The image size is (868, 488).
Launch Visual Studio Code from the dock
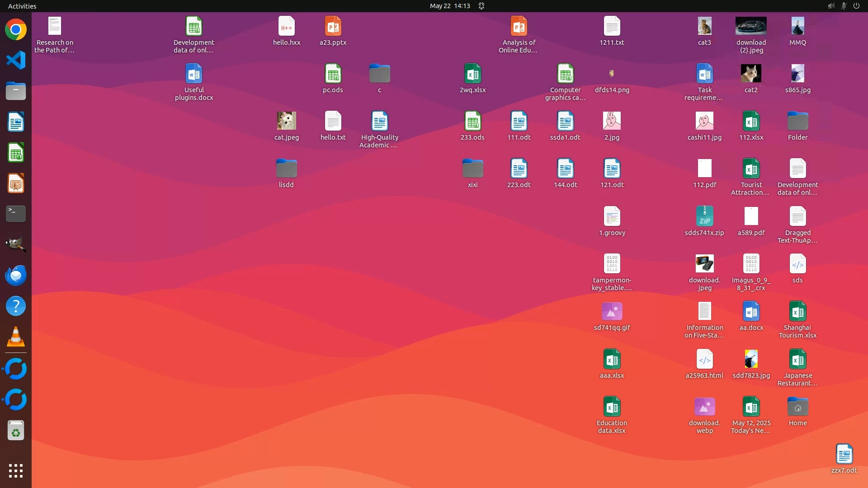(x=16, y=61)
